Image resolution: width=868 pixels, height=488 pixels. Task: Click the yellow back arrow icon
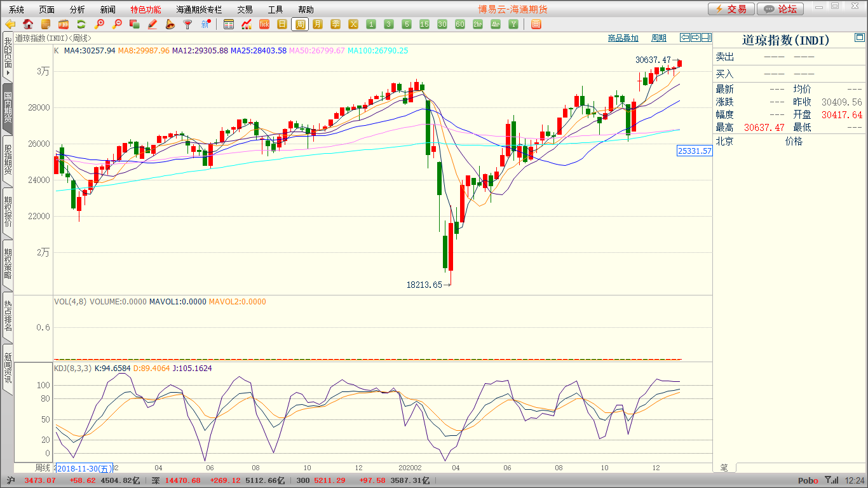10,24
